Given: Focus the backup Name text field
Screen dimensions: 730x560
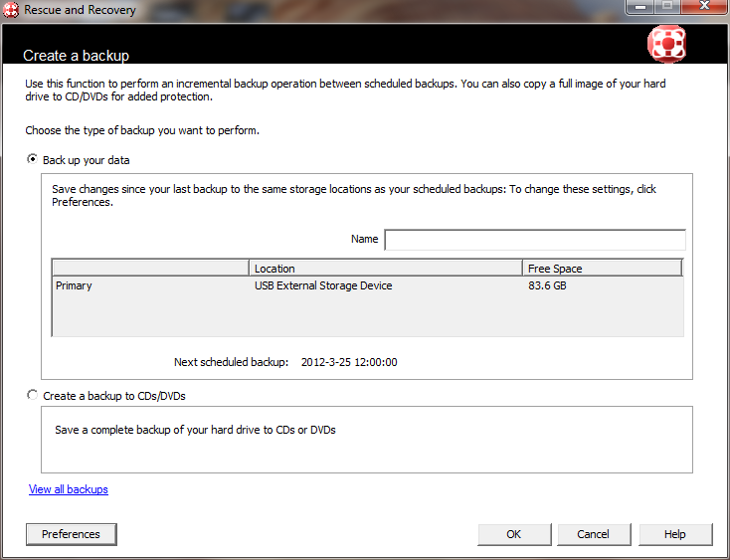Looking at the screenshot, I should 535,240.
